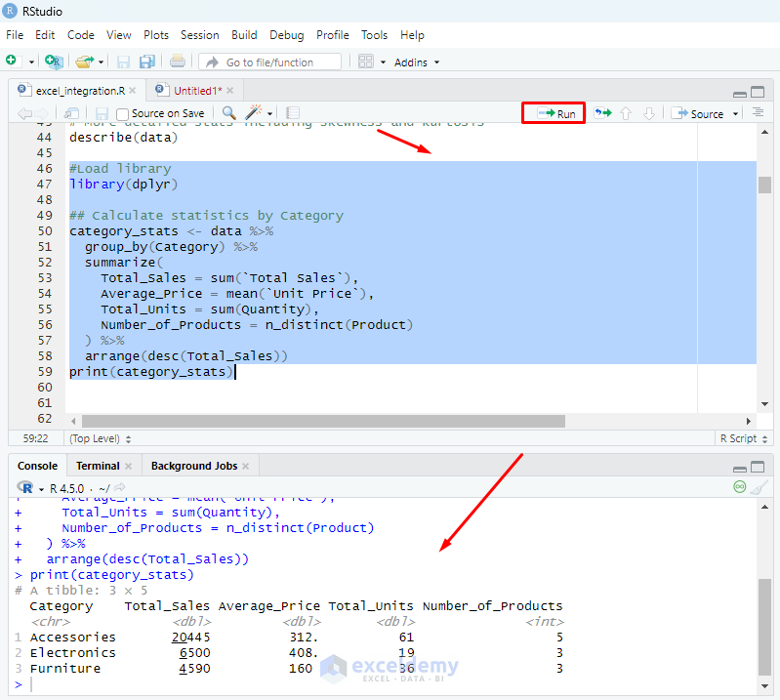Maximize the console pane
780x700 pixels.
coord(758,467)
